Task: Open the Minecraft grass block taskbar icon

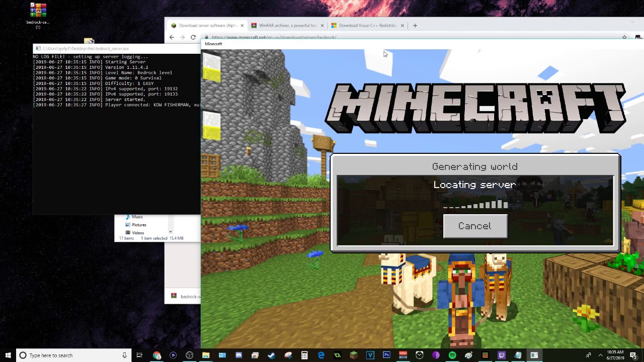Action: tap(354, 355)
